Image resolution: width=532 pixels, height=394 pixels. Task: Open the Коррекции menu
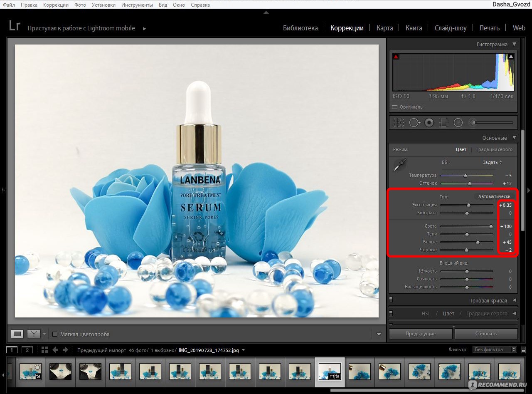[56, 5]
